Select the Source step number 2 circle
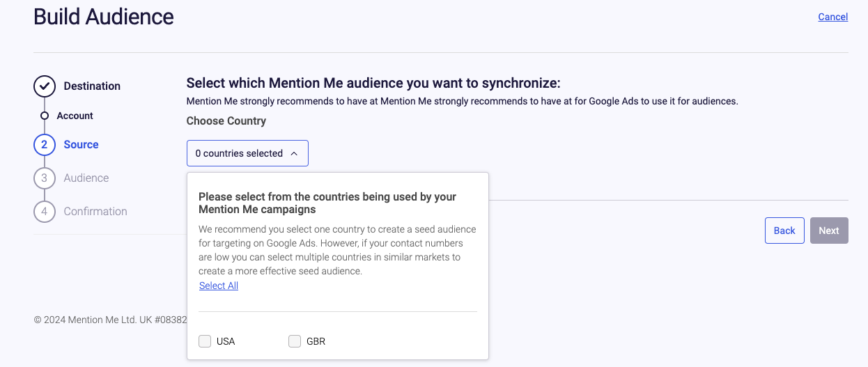The image size is (868, 367). tap(45, 145)
